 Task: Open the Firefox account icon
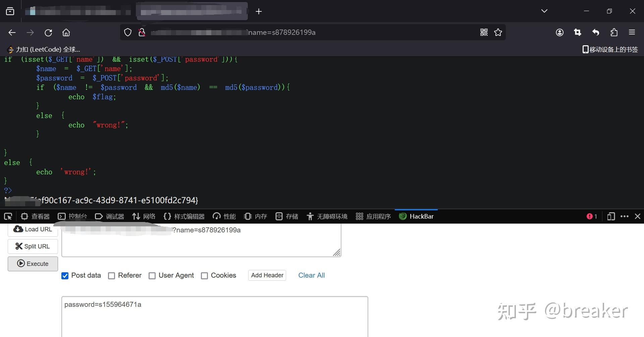pos(559,32)
